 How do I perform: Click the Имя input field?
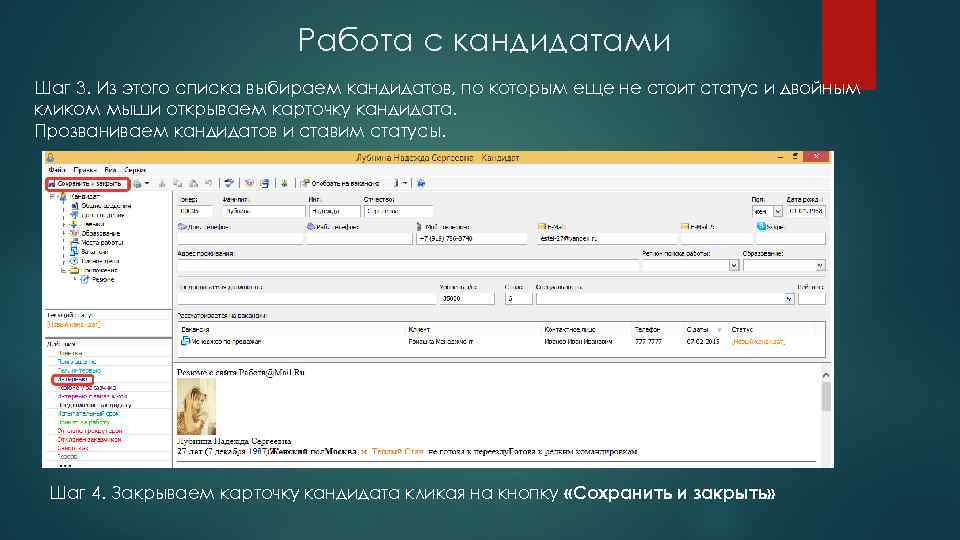[334, 211]
